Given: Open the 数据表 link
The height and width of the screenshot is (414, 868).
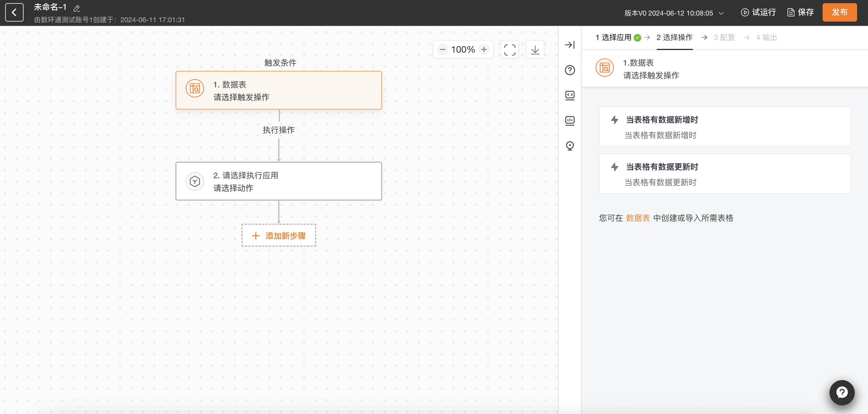Looking at the screenshot, I should (x=637, y=218).
